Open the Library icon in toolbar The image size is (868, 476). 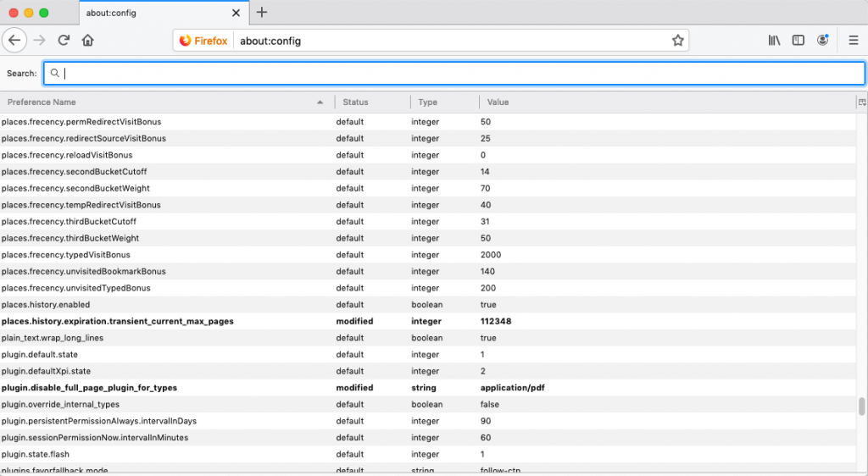(774, 41)
